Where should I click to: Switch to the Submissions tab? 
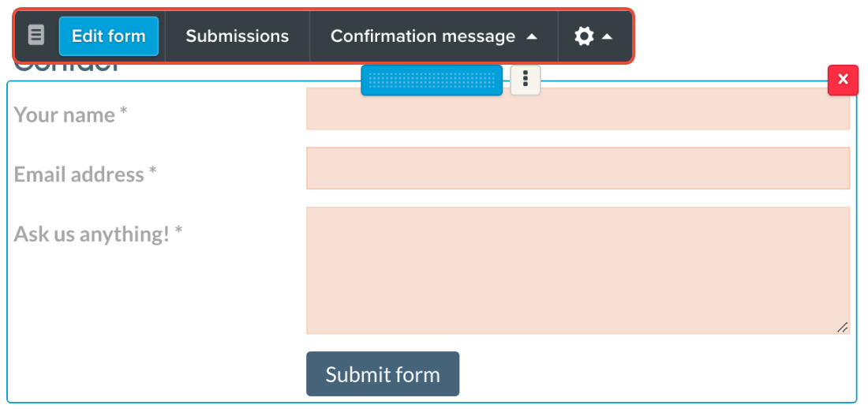point(238,36)
